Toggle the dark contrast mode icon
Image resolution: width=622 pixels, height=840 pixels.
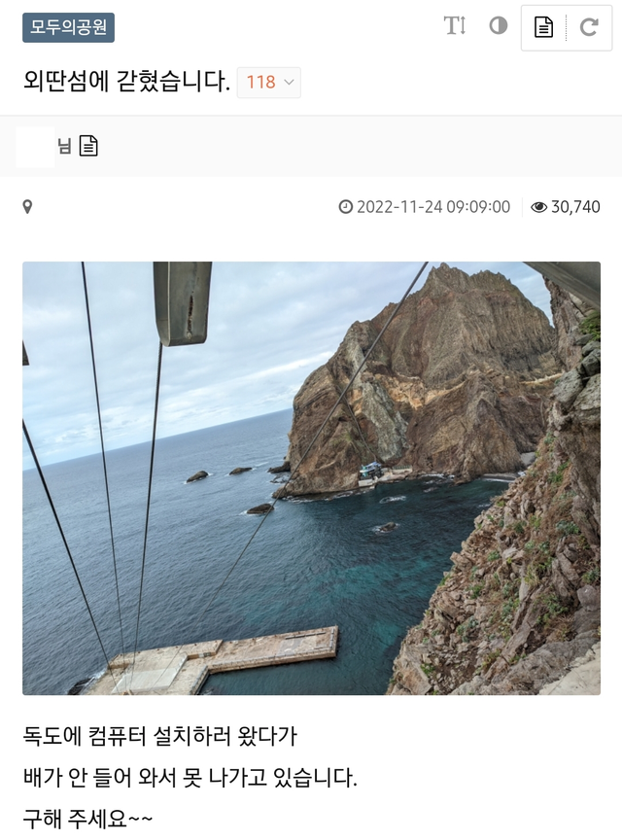point(499,25)
